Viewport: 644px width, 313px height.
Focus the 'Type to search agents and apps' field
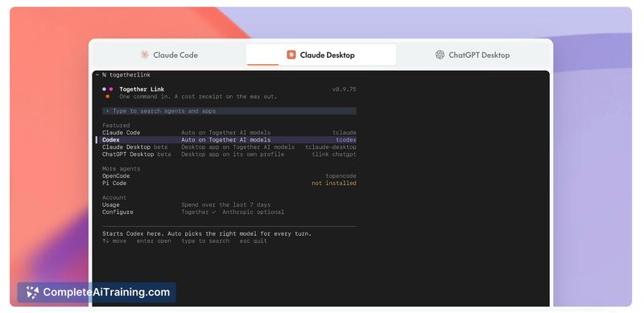tap(229, 111)
